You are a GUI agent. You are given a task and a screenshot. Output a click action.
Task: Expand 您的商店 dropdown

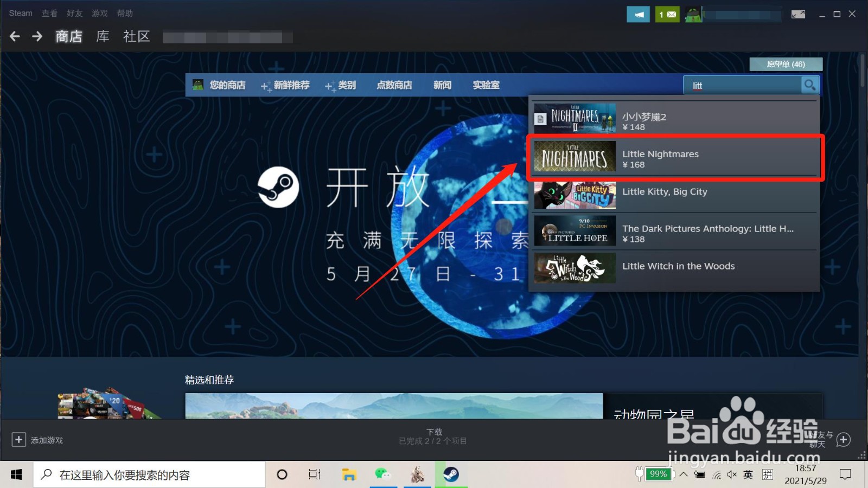pyautogui.click(x=227, y=85)
